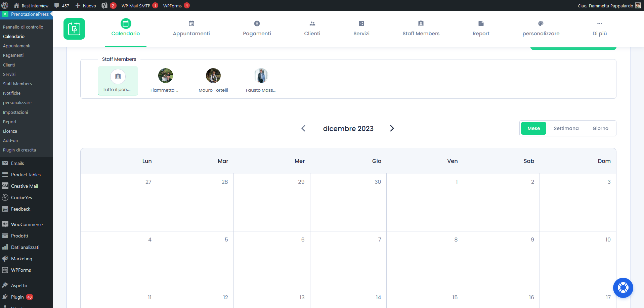Switch calendar to Settimana view

(566, 128)
